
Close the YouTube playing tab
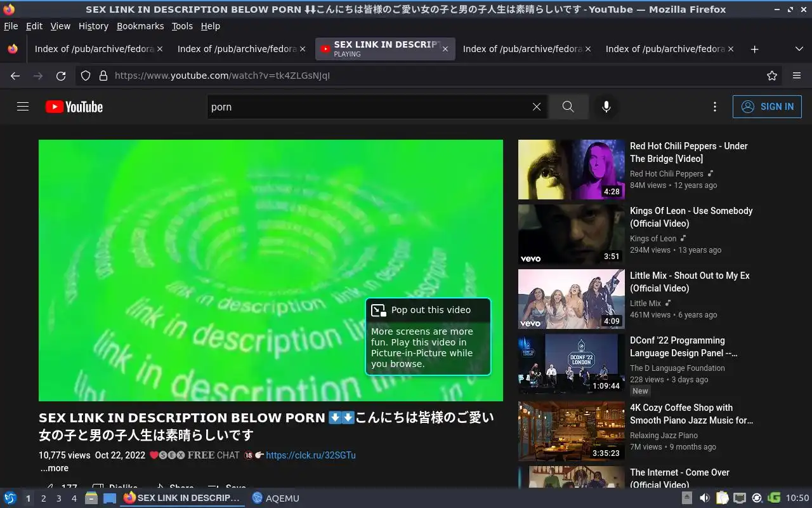445,49
